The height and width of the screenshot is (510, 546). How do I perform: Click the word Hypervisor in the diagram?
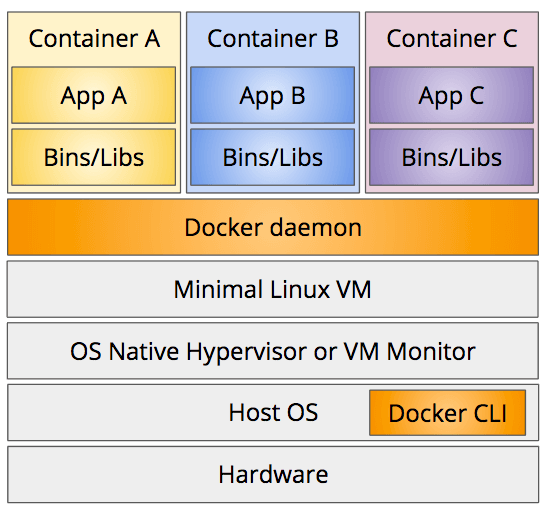(x=247, y=353)
